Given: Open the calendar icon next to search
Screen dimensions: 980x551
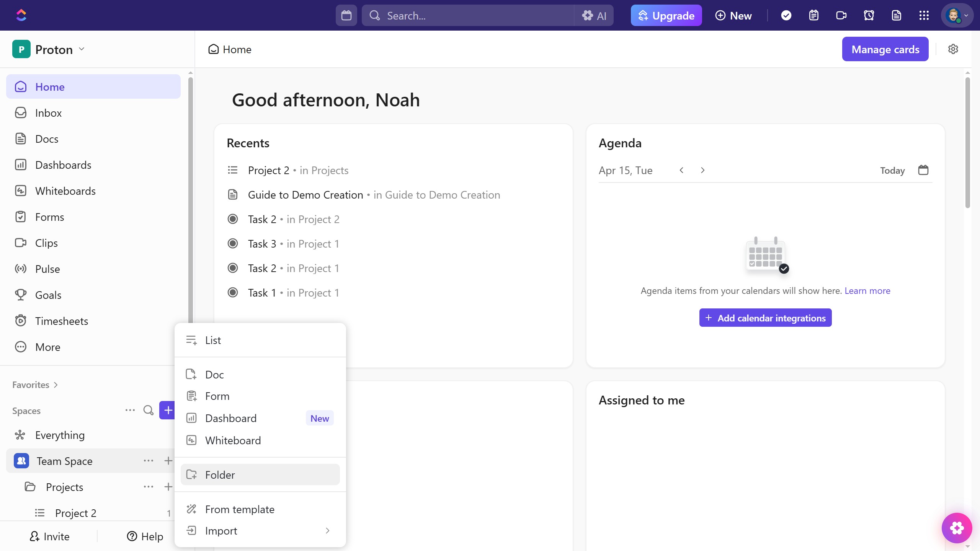Looking at the screenshot, I should (346, 15).
